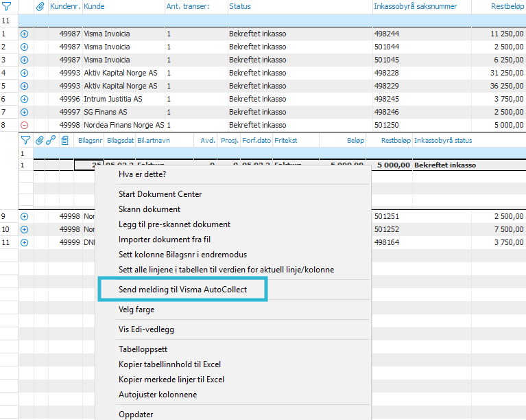Click the Bil.artnavn sub-table header
This screenshot has width=526, height=420.
pyautogui.click(x=154, y=140)
